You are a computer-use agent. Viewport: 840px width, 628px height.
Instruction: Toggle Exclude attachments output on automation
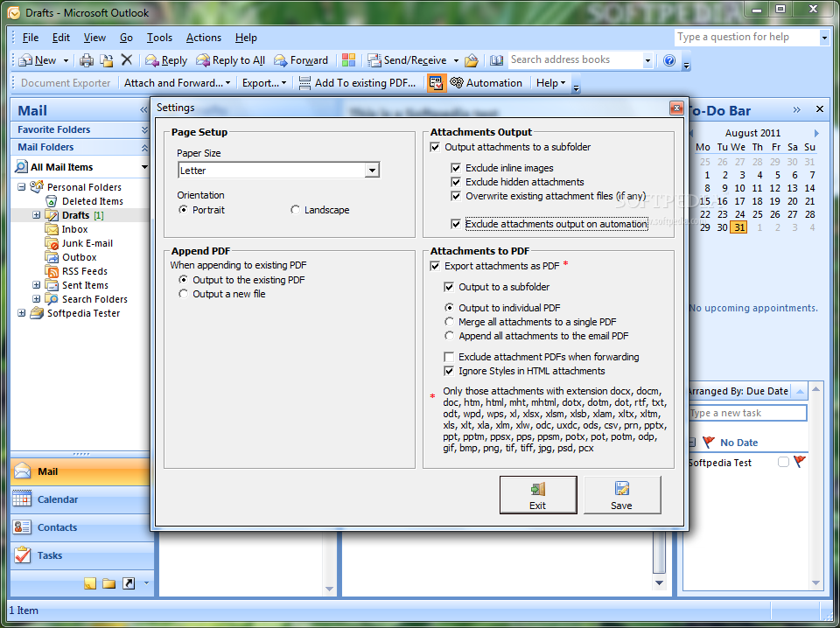pyautogui.click(x=456, y=224)
